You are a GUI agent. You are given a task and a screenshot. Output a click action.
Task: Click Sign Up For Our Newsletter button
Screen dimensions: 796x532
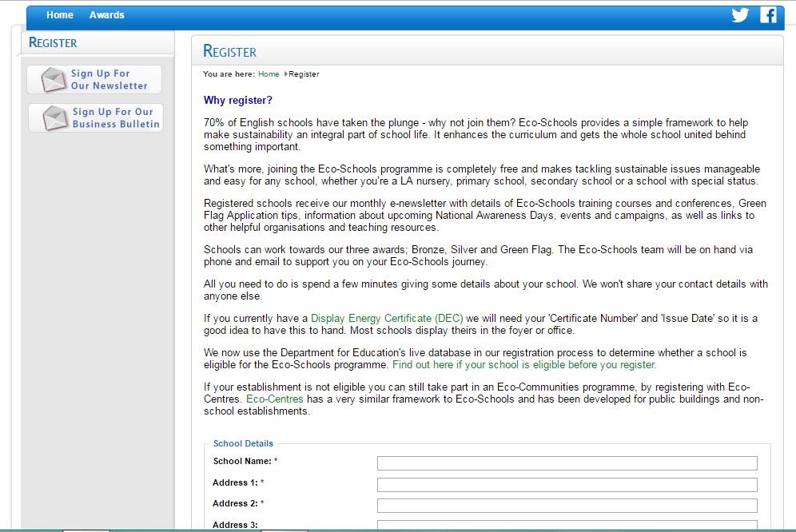click(x=94, y=80)
